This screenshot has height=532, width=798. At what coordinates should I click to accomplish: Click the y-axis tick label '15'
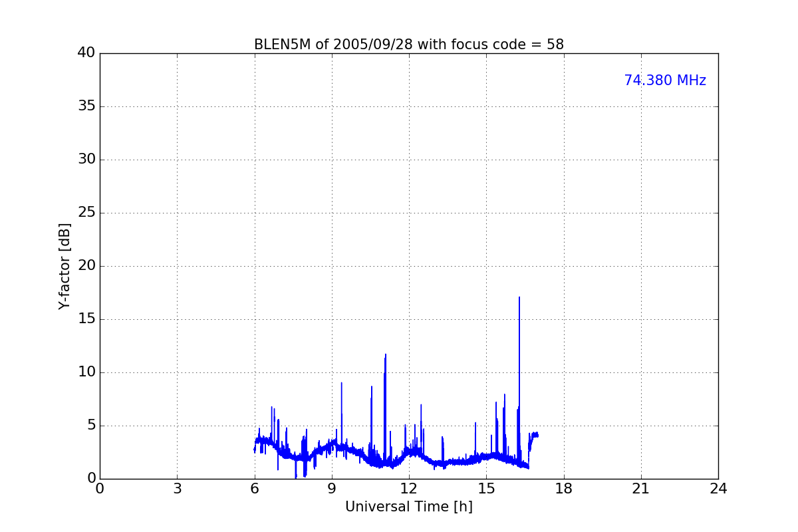(86, 319)
